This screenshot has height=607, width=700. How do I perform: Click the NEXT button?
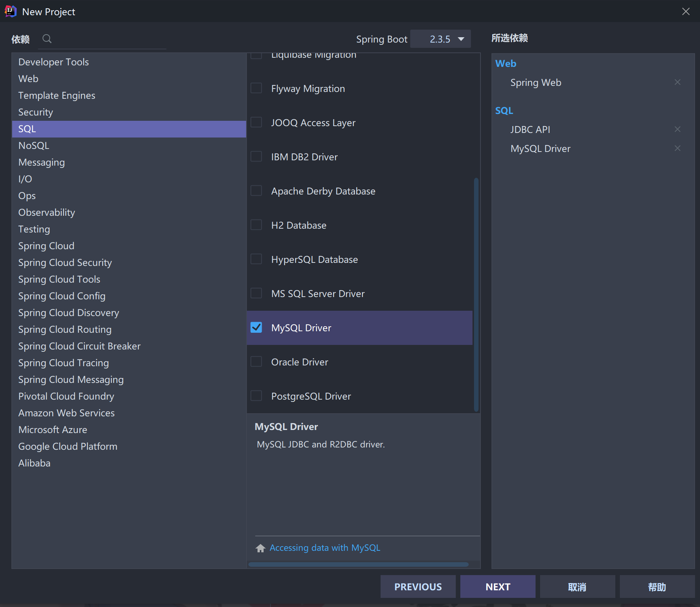(498, 586)
